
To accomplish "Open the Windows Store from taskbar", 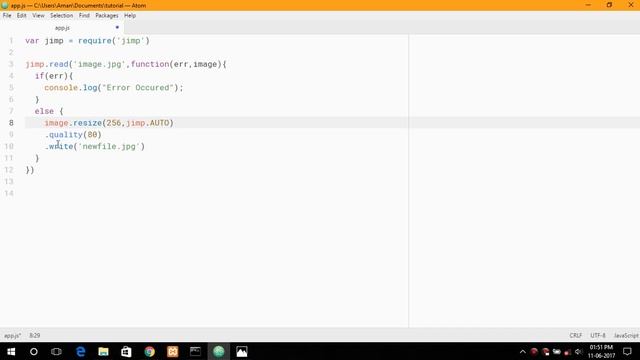I will tap(126, 351).
